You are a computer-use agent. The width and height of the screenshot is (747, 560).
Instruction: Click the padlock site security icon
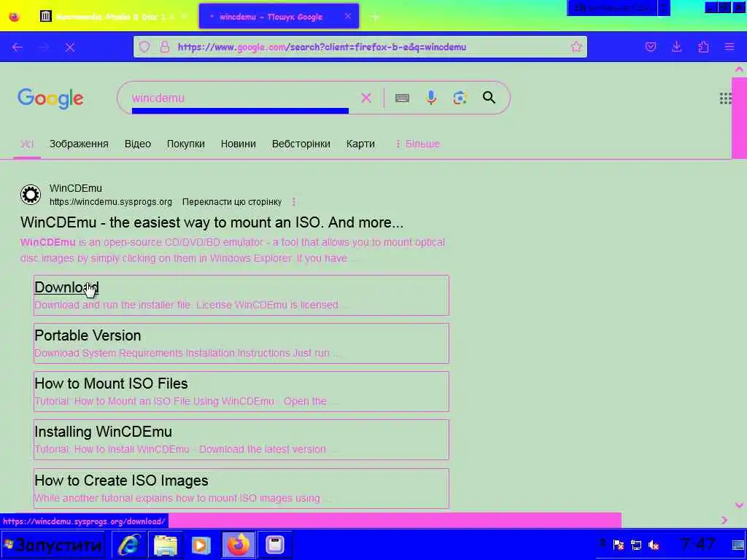point(165,47)
